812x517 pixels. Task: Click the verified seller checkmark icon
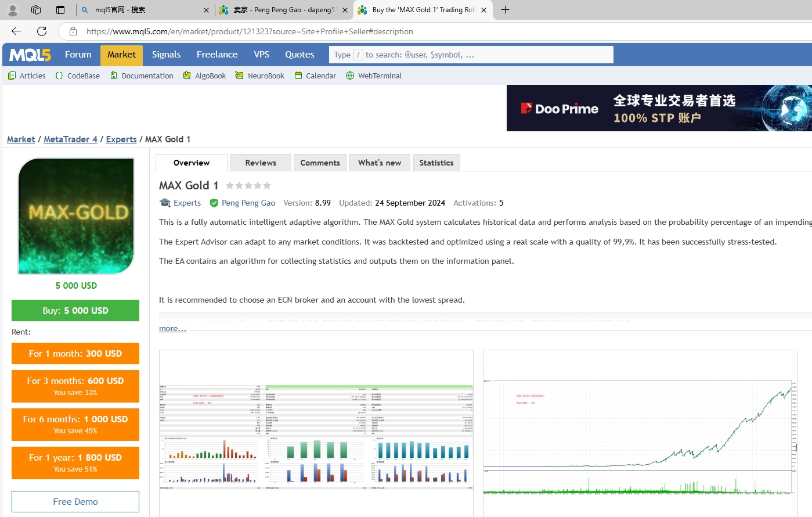click(214, 203)
